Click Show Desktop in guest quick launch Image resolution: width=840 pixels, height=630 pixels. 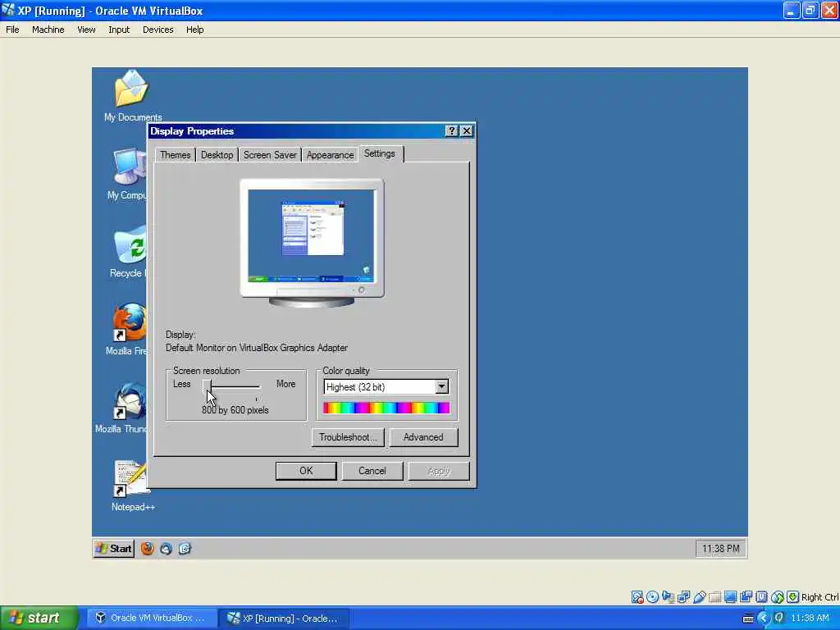185,549
